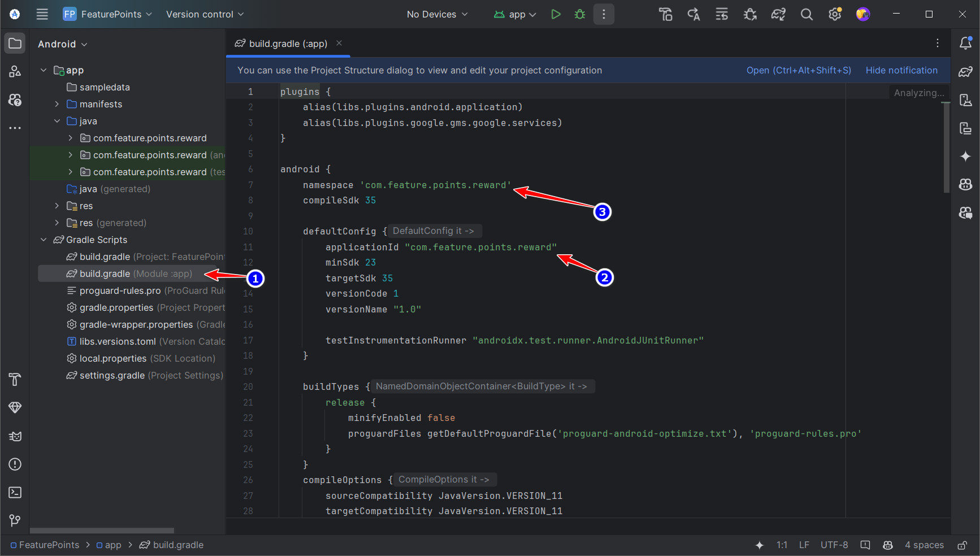Click the green Run app button
The image size is (980, 556).
[x=556, y=14]
